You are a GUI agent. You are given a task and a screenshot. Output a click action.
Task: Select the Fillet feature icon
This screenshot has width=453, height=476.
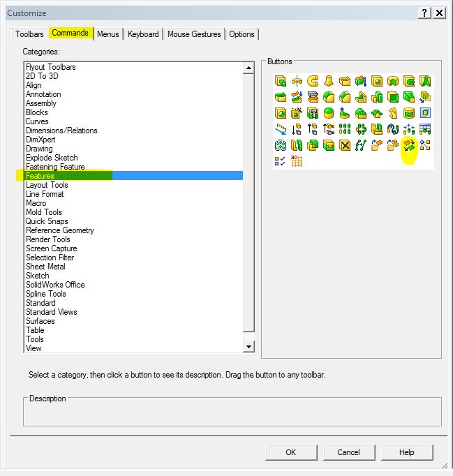[328, 97]
